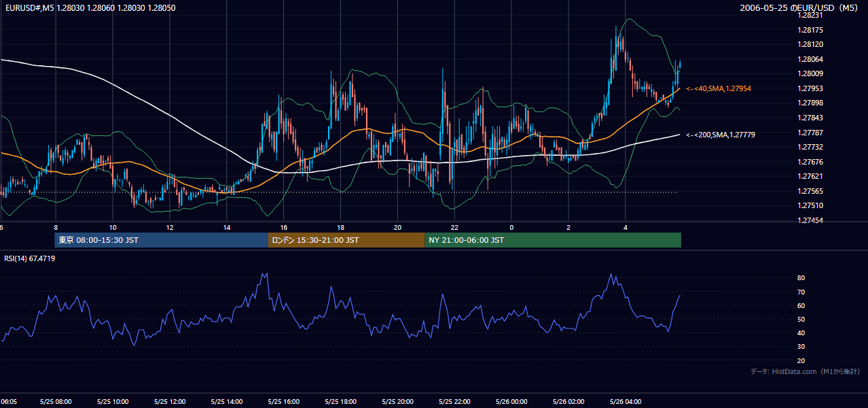Click price axis label 1.28231

point(810,15)
